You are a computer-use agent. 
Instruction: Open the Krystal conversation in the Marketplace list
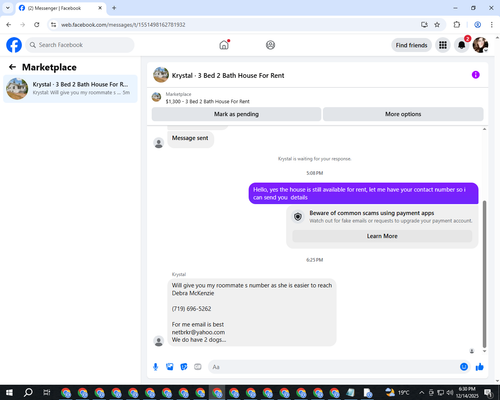(x=70, y=89)
